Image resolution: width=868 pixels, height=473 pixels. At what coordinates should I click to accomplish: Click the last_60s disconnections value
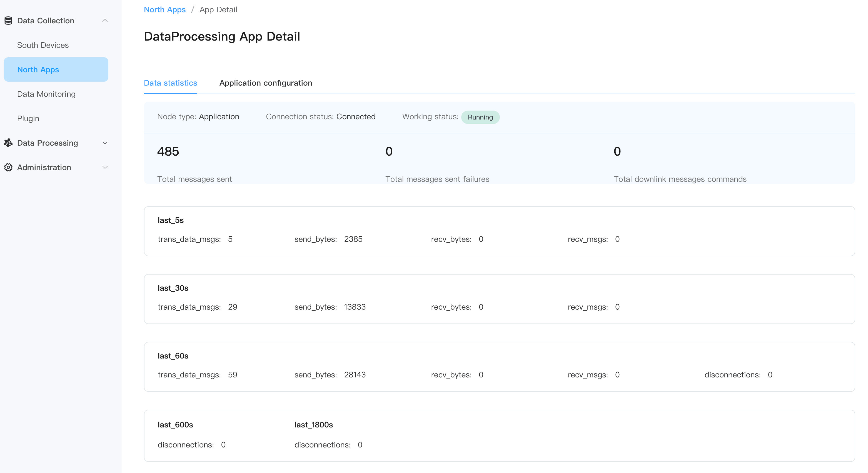pyautogui.click(x=770, y=375)
